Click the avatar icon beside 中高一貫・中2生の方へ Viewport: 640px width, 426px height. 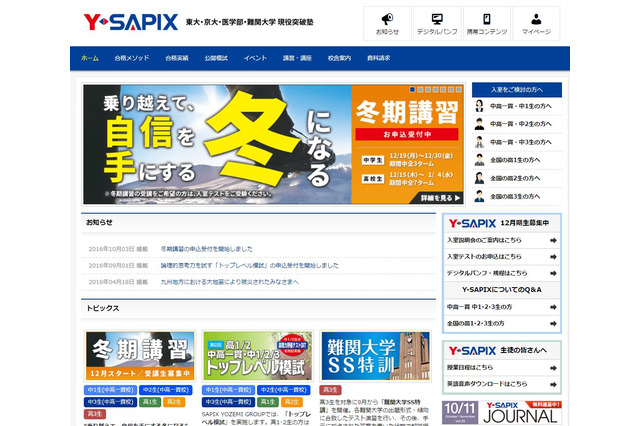click(x=479, y=124)
